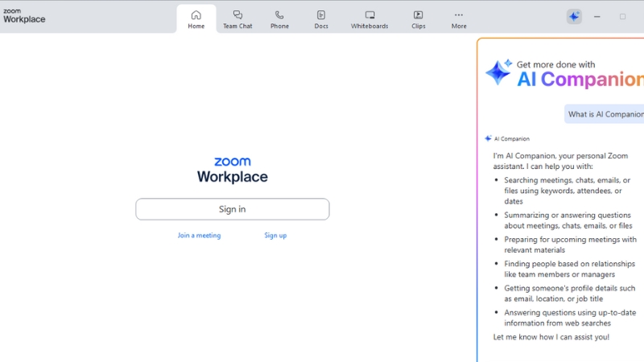Open the Whiteboards tab
Viewport: 644px width, 362px height.
pos(369,19)
